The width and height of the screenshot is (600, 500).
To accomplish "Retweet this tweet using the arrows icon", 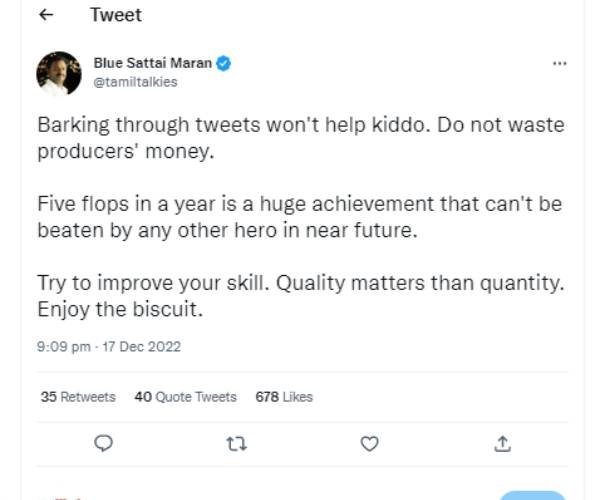I will click(237, 443).
